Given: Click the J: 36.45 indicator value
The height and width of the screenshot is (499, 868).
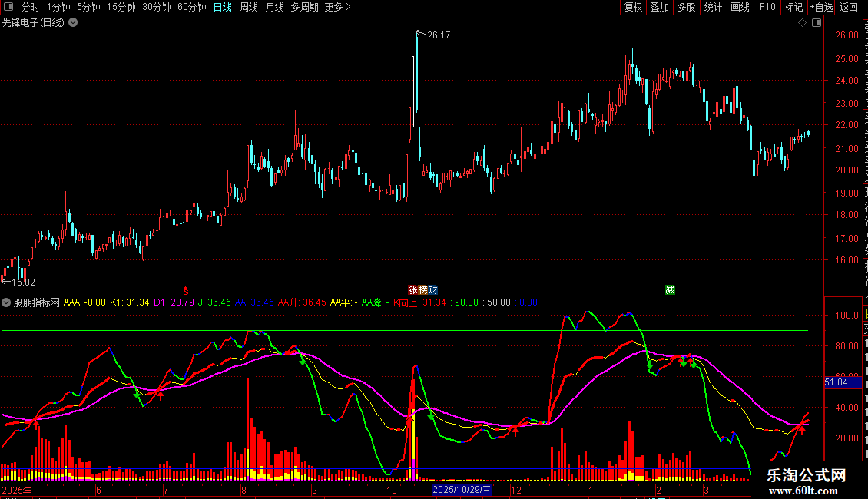Looking at the screenshot, I should click(214, 302).
